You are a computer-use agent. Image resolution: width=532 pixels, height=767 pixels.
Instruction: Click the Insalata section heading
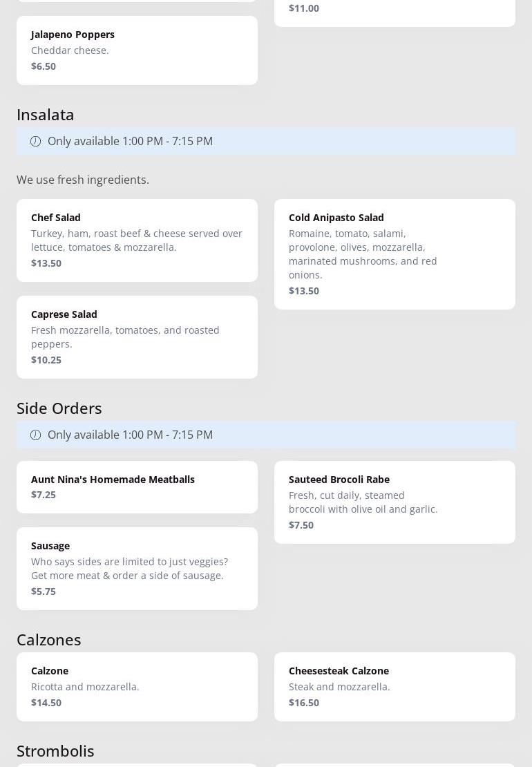[46, 115]
